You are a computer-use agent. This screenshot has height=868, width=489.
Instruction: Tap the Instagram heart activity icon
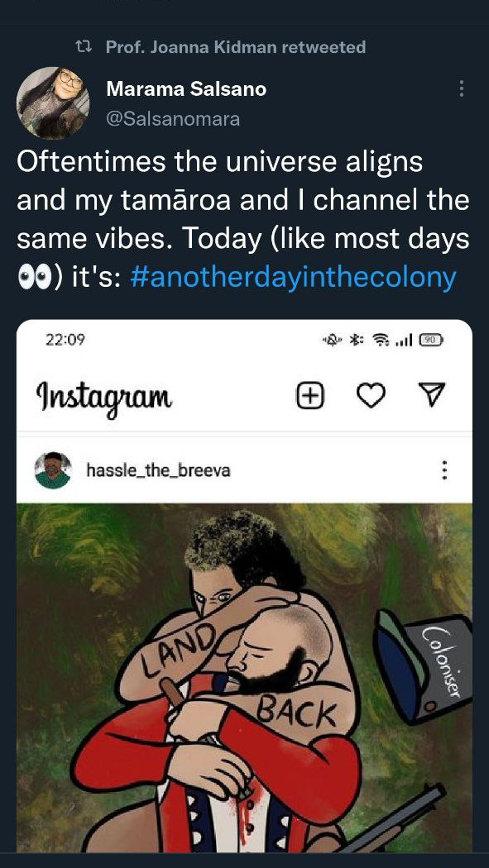[370, 396]
